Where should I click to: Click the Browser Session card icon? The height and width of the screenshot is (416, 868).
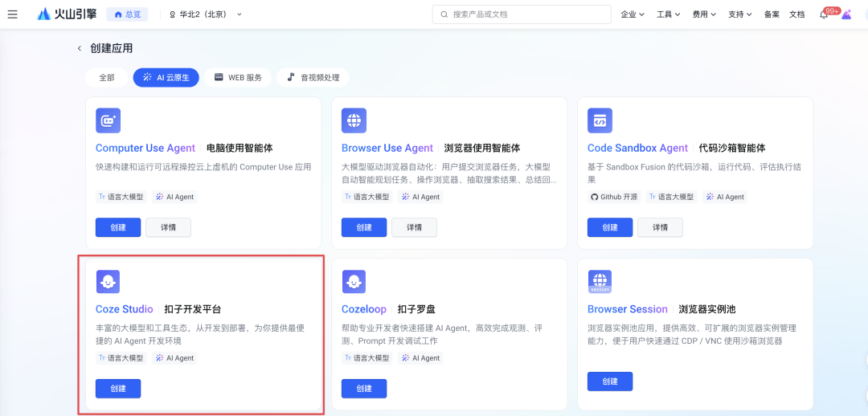point(600,282)
